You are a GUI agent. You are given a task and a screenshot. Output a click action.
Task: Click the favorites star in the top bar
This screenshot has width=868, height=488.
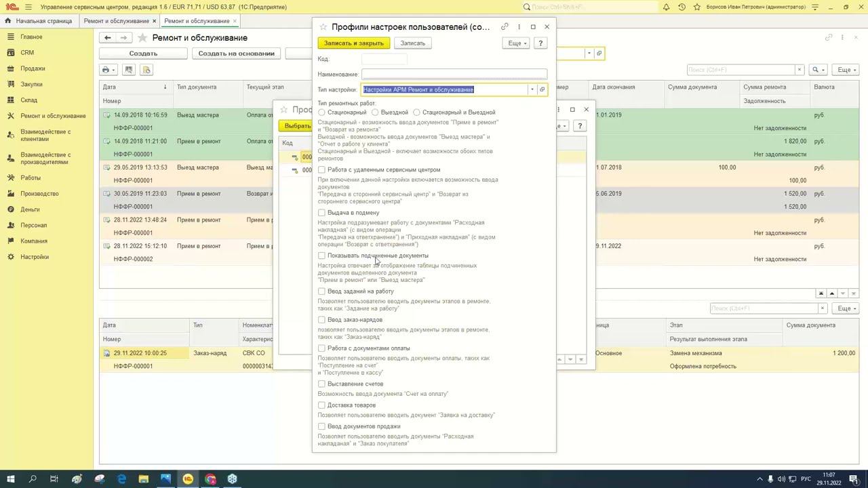point(696,7)
